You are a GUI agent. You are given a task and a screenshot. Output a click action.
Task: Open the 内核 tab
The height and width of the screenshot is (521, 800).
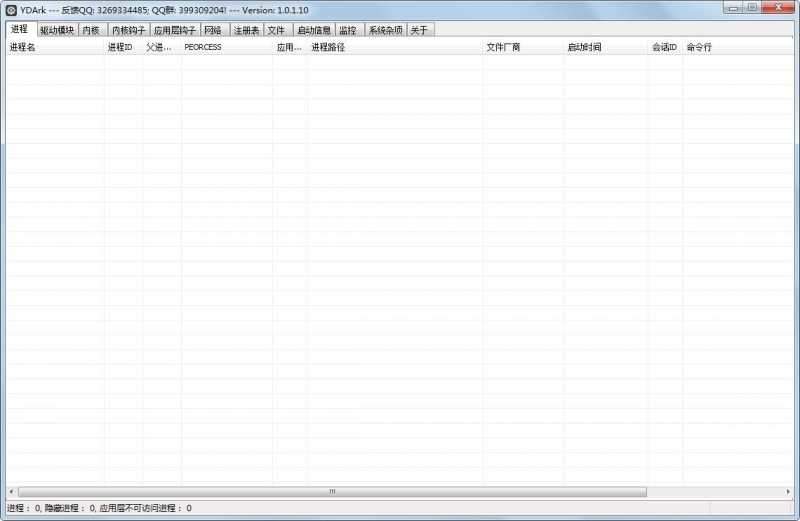coord(92,30)
